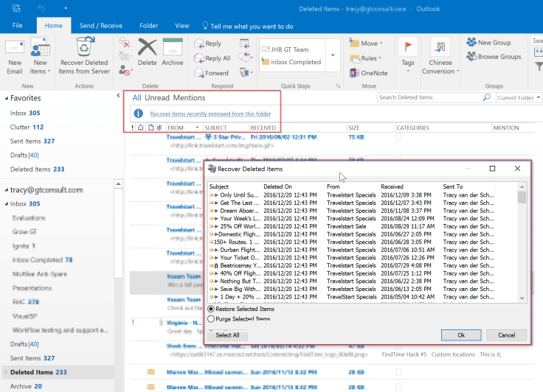Select the Purge Selected Items radio button
This screenshot has height=392, width=543.
tap(212, 319)
